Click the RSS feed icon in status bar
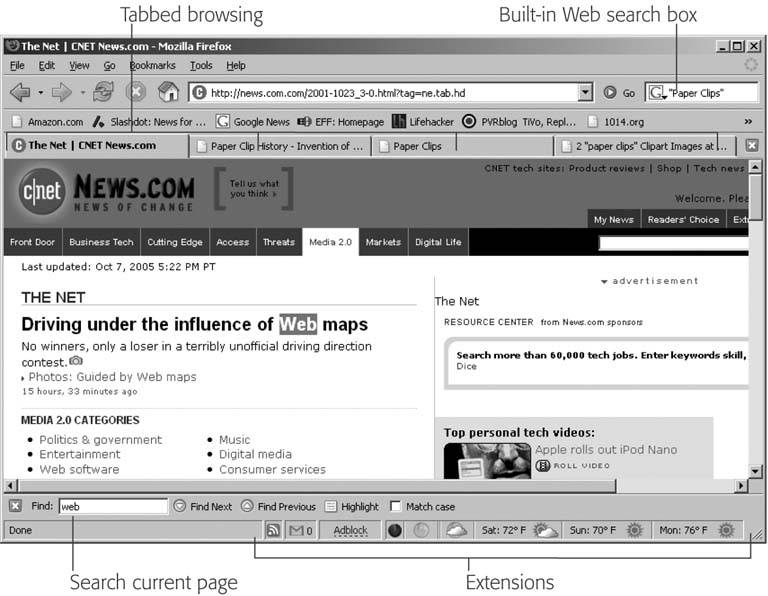 (x=272, y=530)
